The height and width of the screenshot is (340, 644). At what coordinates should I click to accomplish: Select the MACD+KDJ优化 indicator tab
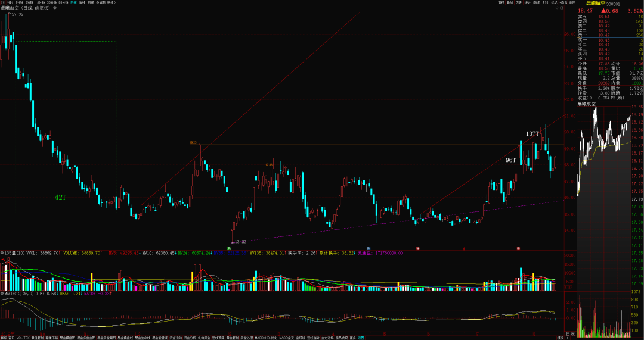coord(266,338)
